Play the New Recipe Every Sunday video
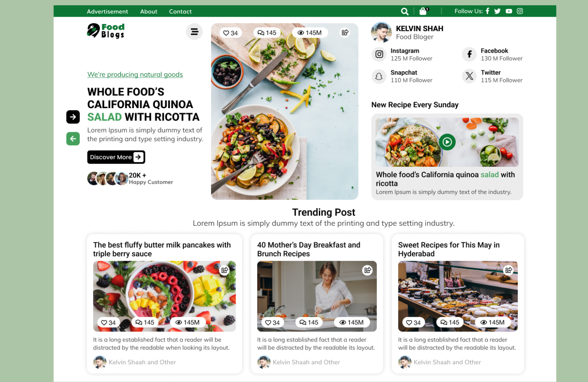The width and height of the screenshot is (588, 382). (x=447, y=142)
